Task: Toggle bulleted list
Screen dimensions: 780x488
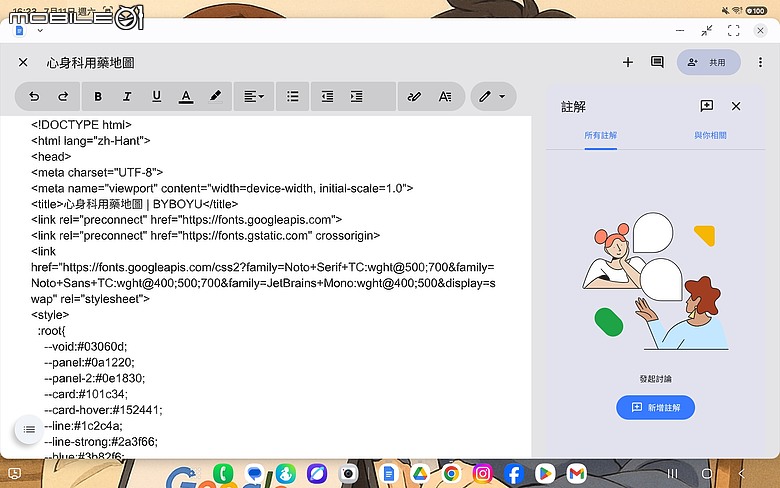Action: click(293, 97)
